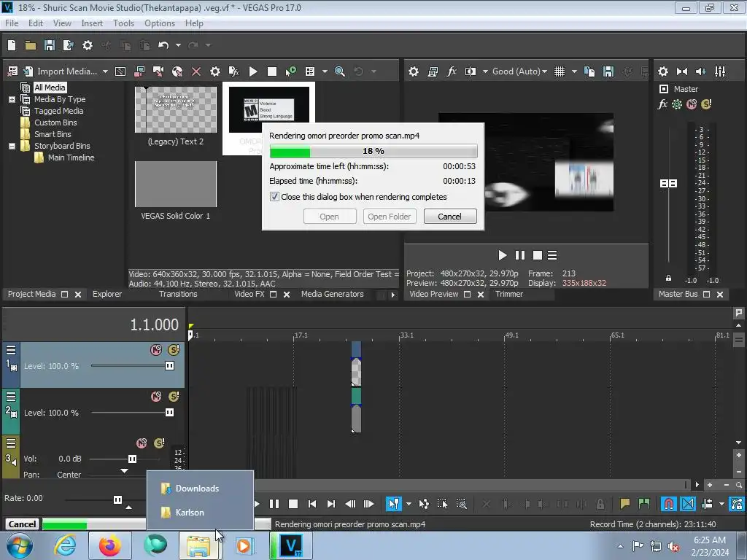Stop media preview in Project Media toolbar
Screen dimensions: 747x560
[272, 71]
